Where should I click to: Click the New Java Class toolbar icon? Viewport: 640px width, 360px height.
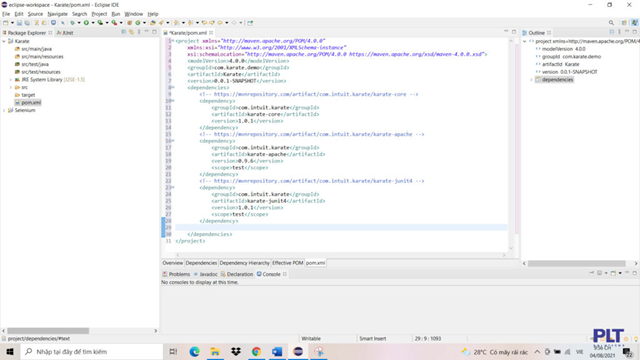pyautogui.click(x=138, y=23)
